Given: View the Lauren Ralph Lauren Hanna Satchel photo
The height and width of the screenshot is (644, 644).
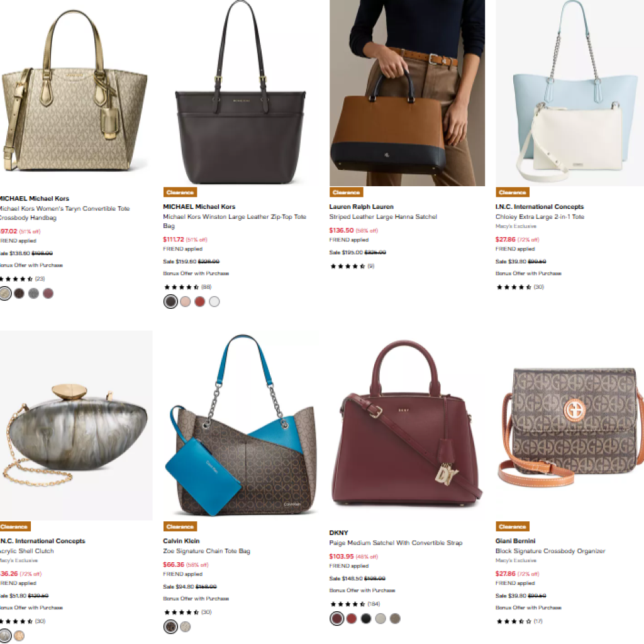Looking at the screenshot, I should tap(407, 93).
